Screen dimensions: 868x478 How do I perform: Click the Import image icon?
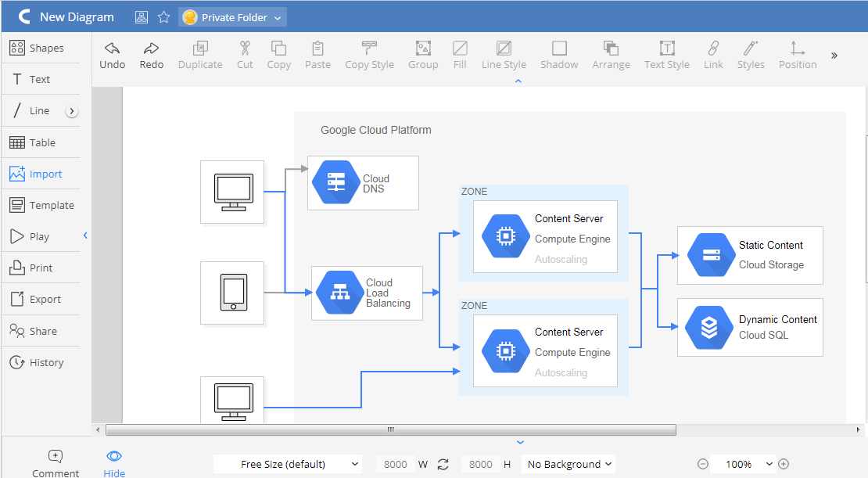pos(17,174)
